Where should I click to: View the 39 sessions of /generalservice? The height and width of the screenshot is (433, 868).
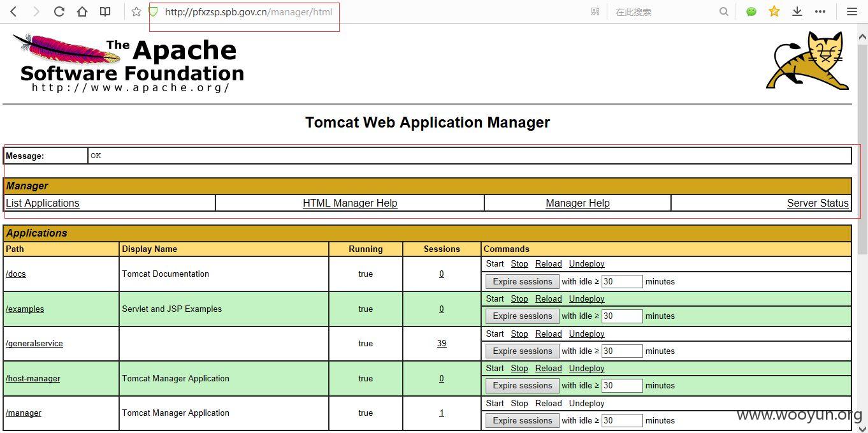click(x=442, y=343)
